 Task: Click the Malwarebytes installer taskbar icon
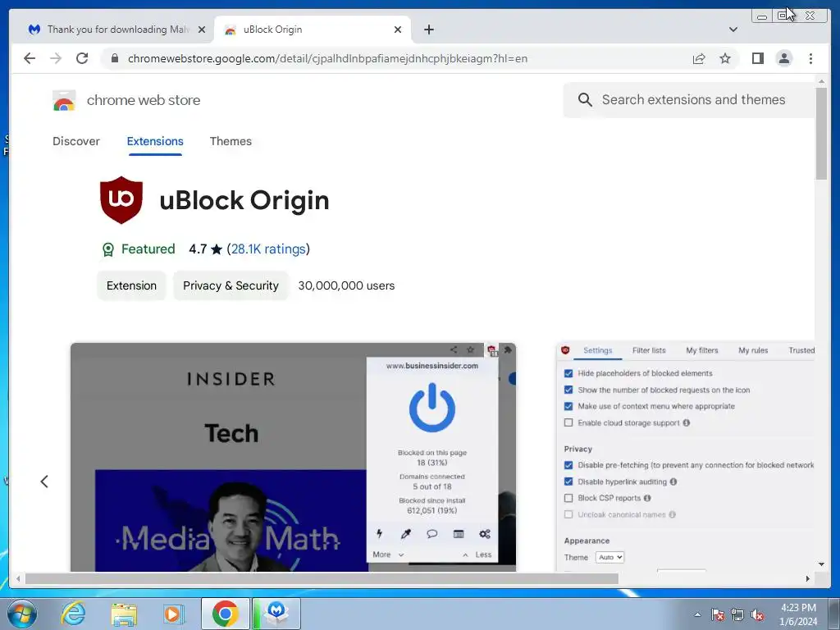click(276, 614)
